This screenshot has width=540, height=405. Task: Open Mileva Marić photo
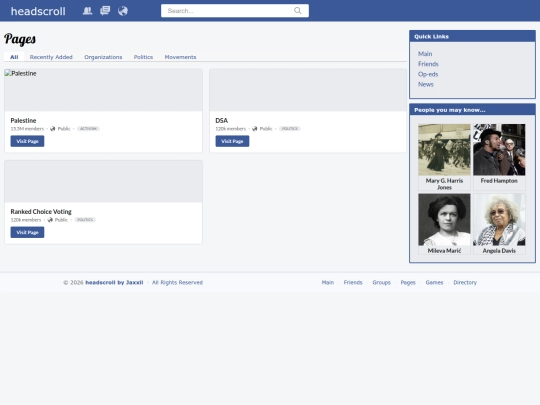coord(444,220)
